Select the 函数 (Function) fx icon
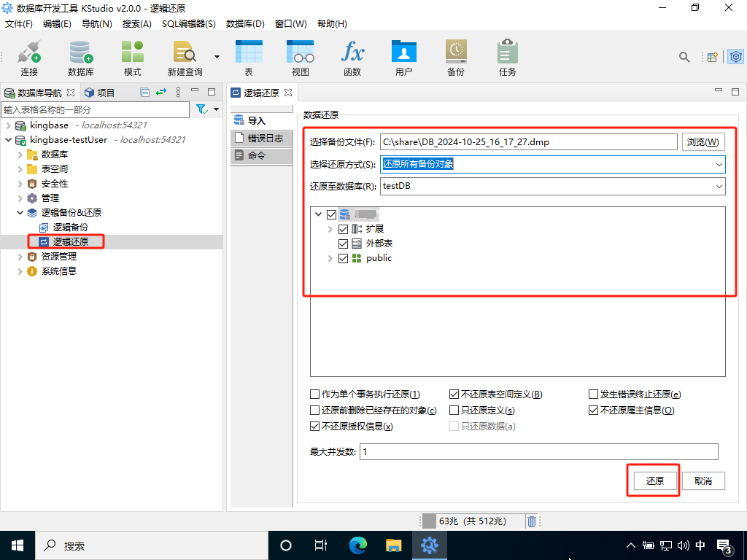747x560 pixels. point(352,52)
